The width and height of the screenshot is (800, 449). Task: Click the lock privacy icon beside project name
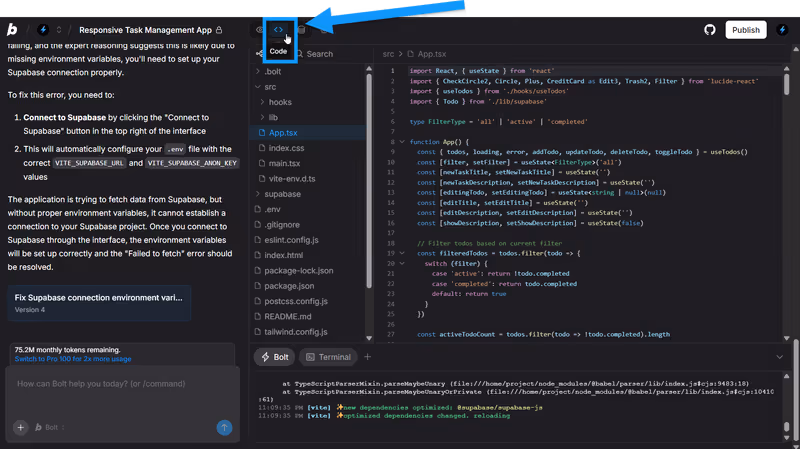pos(219,30)
